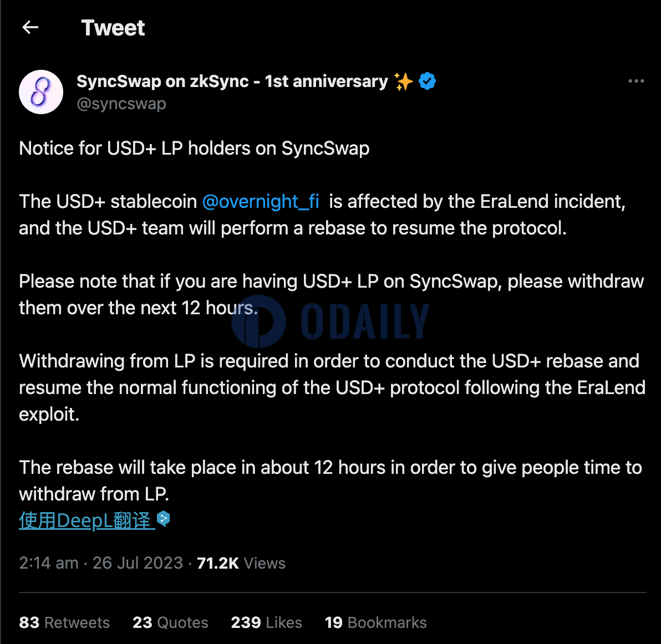The height and width of the screenshot is (644, 661).
Task: Go back using the left arrow
Action: click(30, 27)
